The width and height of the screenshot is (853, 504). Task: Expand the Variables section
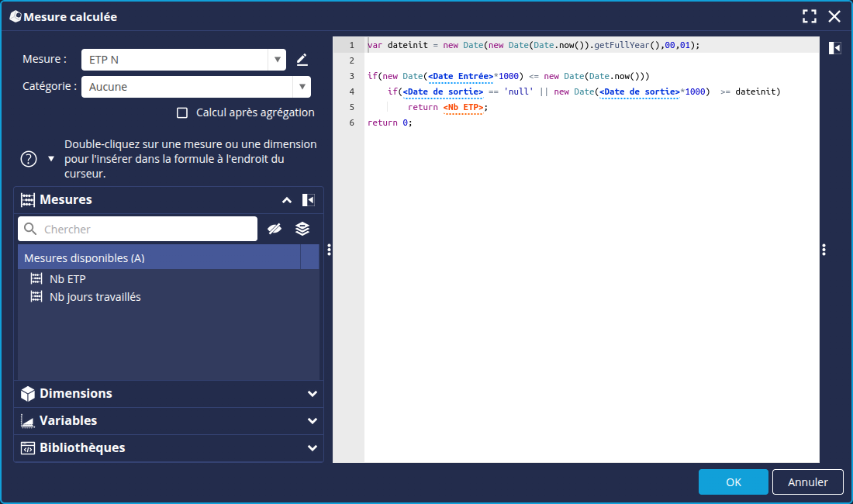pos(312,421)
